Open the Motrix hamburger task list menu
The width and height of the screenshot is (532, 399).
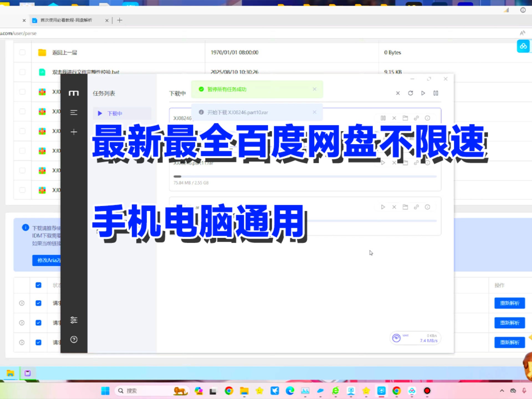pos(74,112)
